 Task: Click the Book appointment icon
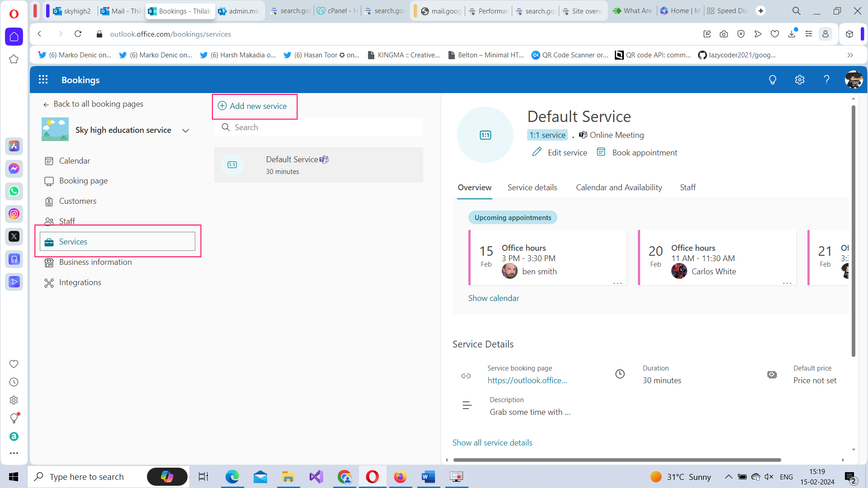pyautogui.click(x=601, y=152)
